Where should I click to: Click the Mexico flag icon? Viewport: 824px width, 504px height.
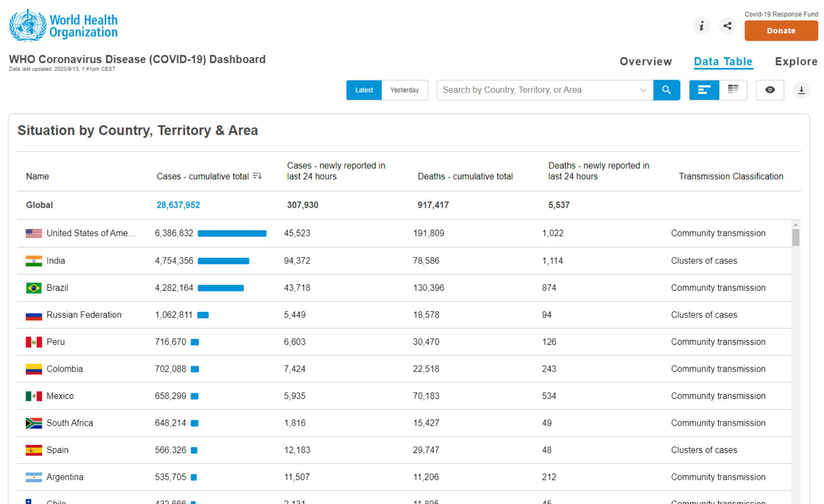[x=34, y=396]
